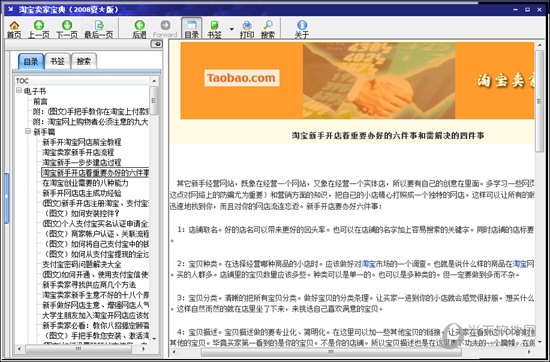Click the Taobao.com logo in banner
The width and height of the screenshot is (550, 362).
coord(242,78)
